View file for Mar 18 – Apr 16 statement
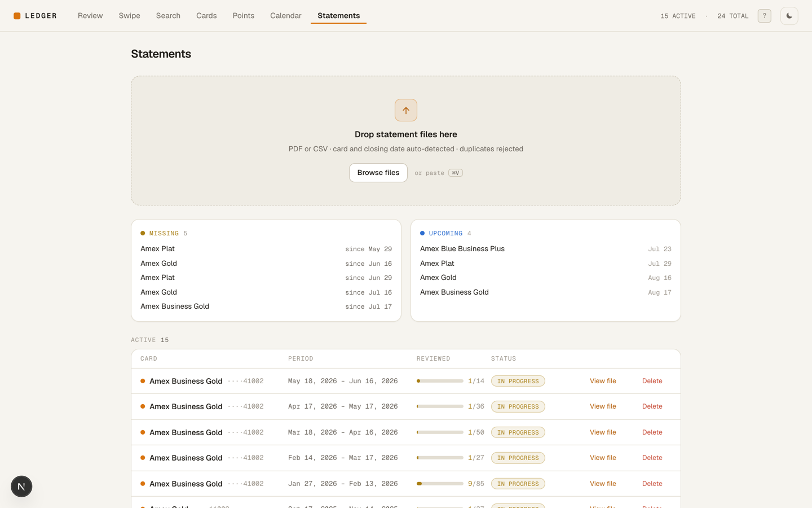Screen dimensions: 812x508 (603, 432)
